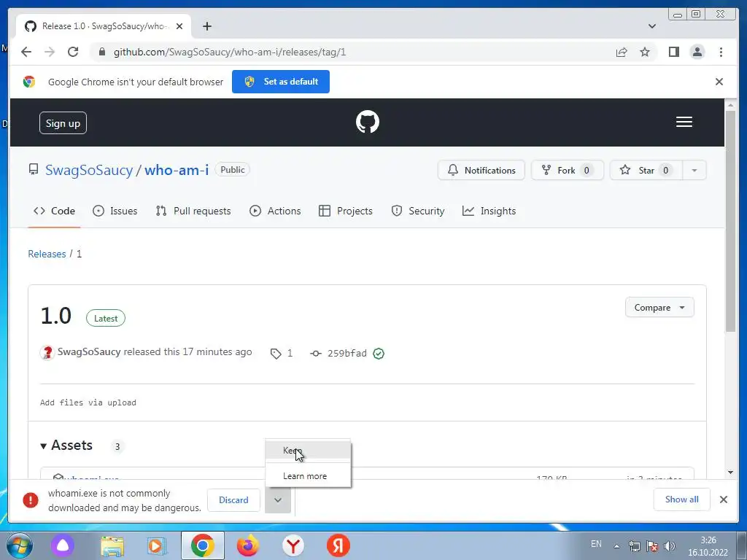Click the GitHub Octocat logo in header
The width and height of the screenshot is (747, 560).
[368, 122]
